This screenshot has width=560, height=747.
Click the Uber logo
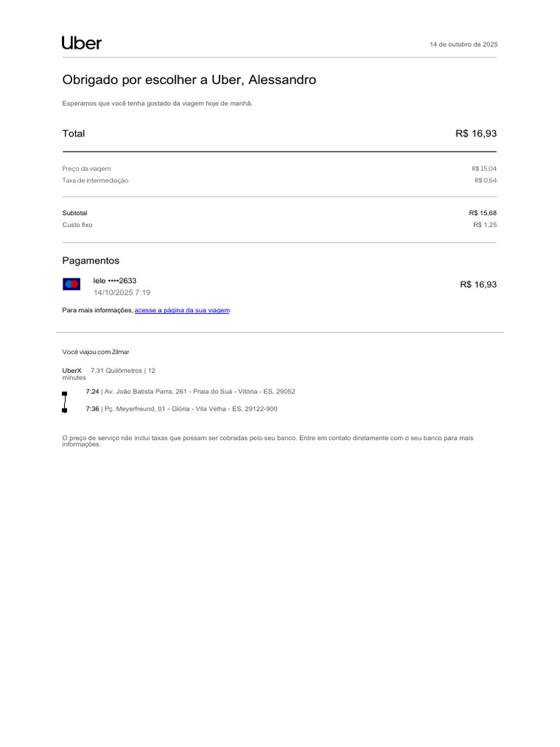(x=82, y=43)
